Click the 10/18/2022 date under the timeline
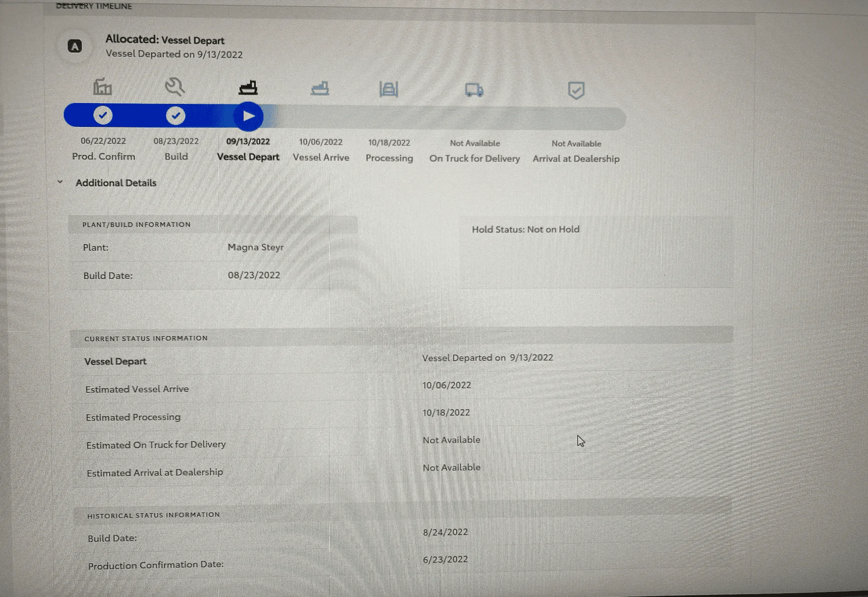868x597 pixels. tap(389, 143)
